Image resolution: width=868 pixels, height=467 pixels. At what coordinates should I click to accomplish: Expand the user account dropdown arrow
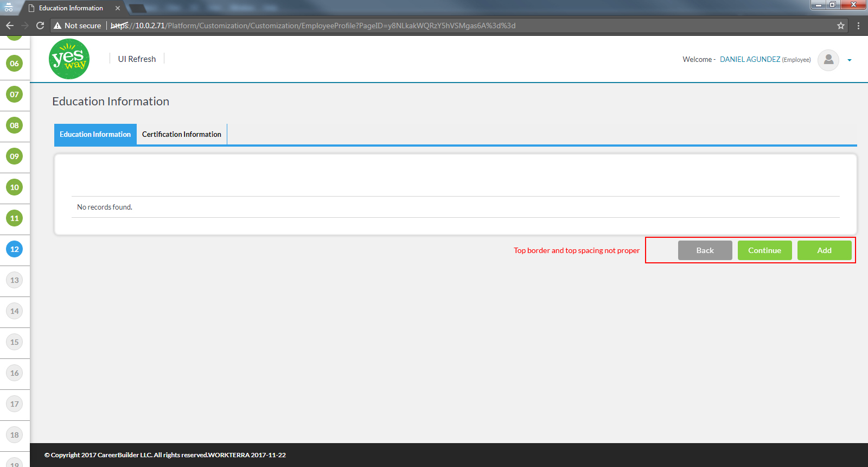click(x=850, y=60)
